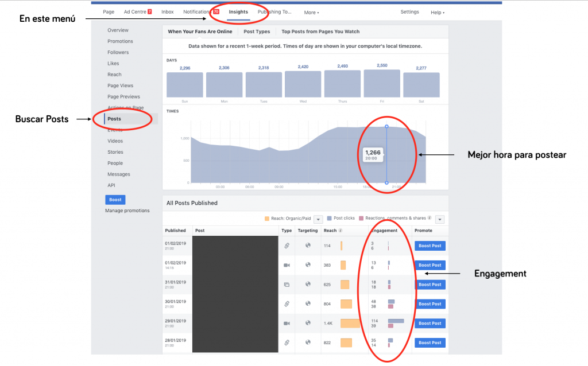The height and width of the screenshot is (366, 588).
Task: Open the Ad Centre notification badge
Action: click(x=149, y=11)
